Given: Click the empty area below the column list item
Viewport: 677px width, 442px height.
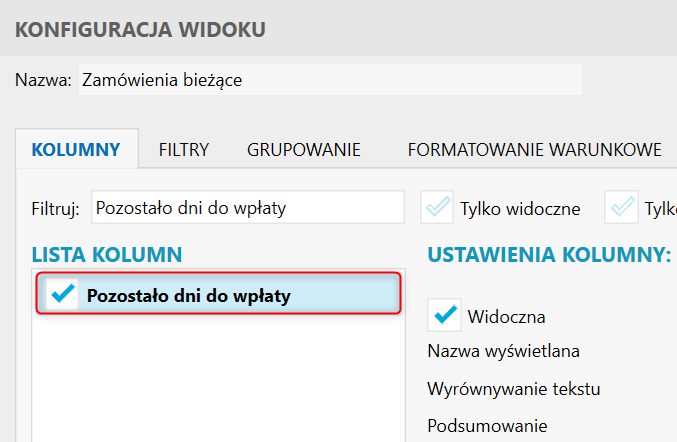Looking at the screenshot, I should pyautogui.click(x=217, y=380).
